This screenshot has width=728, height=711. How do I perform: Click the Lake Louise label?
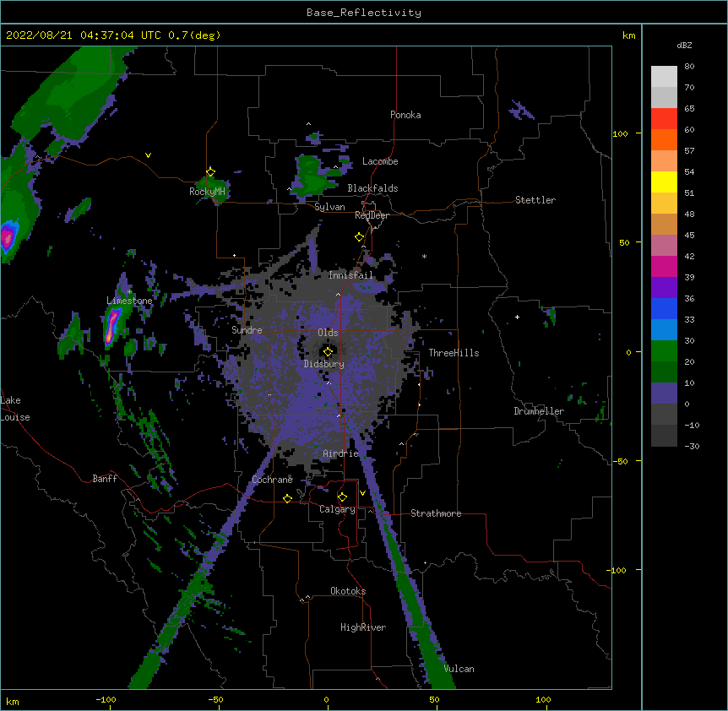[15, 409]
